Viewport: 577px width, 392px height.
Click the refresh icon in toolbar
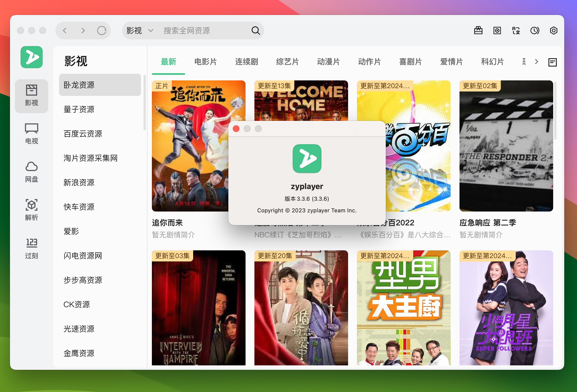pos(101,30)
